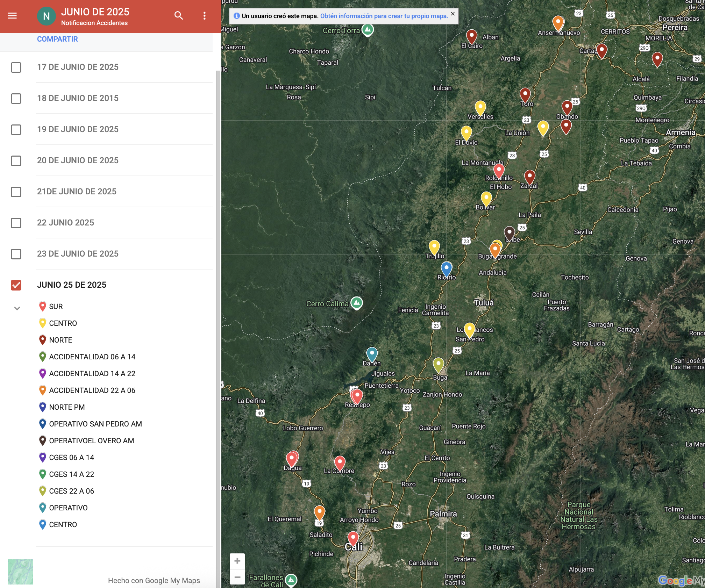Switch basemap using the map thumbnail
The height and width of the screenshot is (588, 705).
(x=20, y=572)
